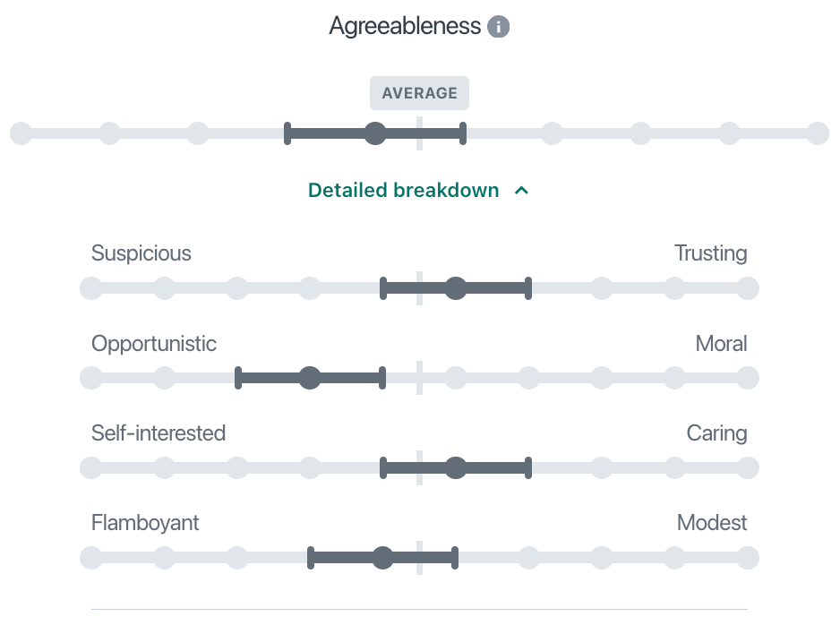Click the AVERAGE badge label
Screen dimensions: 840x625
point(419,93)
